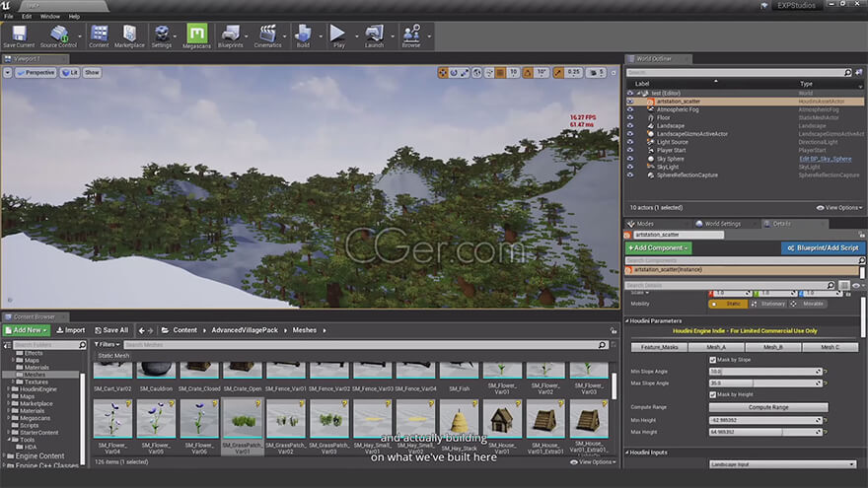Open the Edit BP_Sky_Sphere link
This screenshot has height=488, width=868.
coord(825,159)
